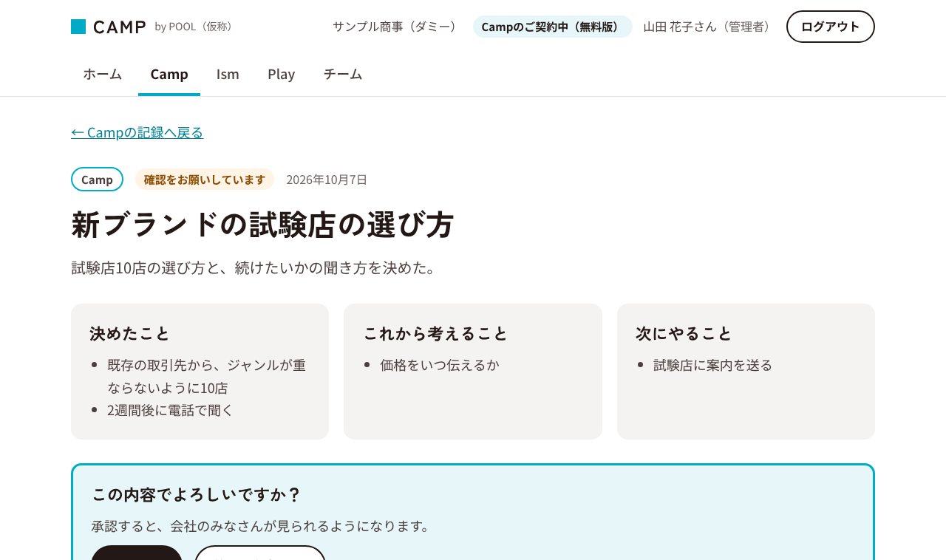Go to the Play tab

coord(282,74)
